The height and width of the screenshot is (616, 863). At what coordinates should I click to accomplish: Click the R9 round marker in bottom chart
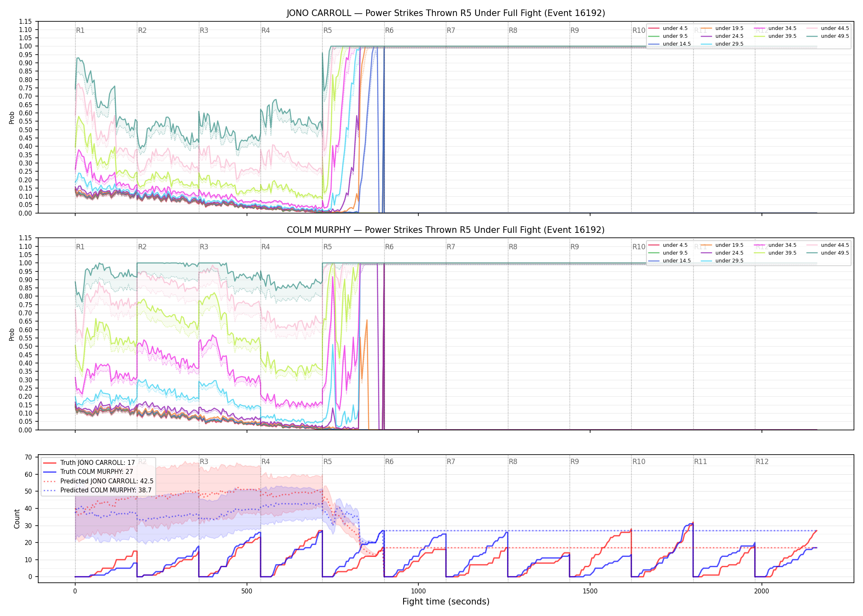coord(575,462)
